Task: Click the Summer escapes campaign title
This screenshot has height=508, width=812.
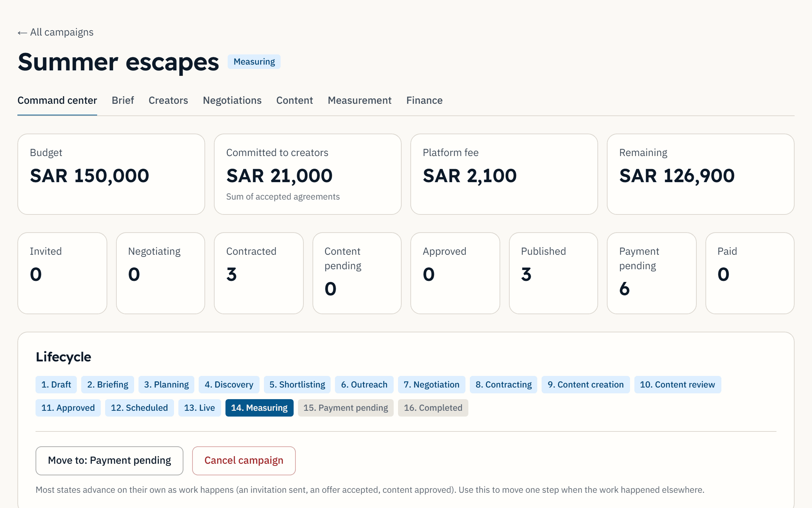Action: pos(119,62)
